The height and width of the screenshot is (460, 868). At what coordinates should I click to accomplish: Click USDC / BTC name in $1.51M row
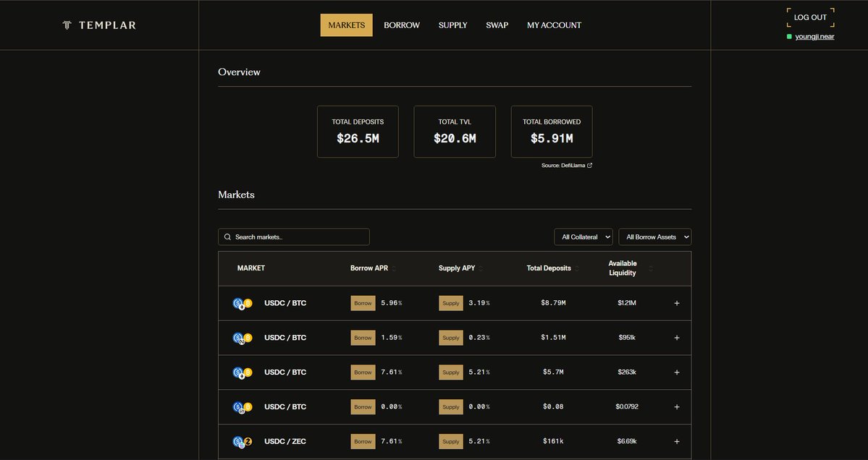285,338
